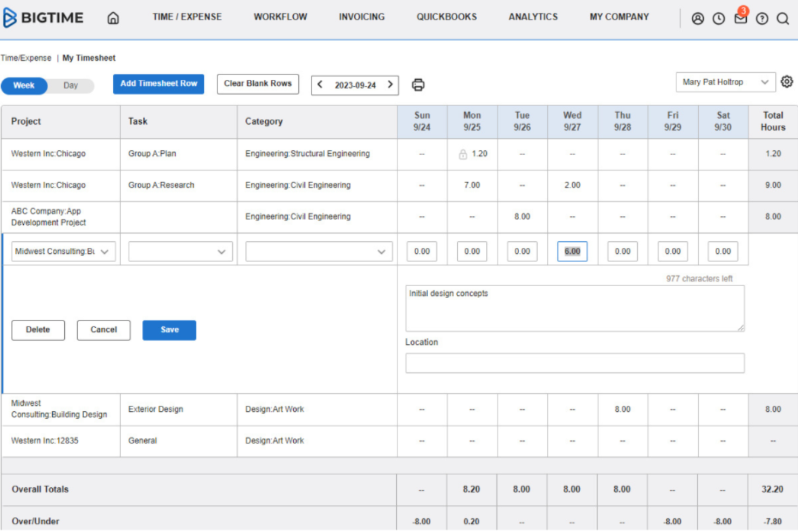
Task: Go to the previous week arrow
Action: [x=320, y=85]
